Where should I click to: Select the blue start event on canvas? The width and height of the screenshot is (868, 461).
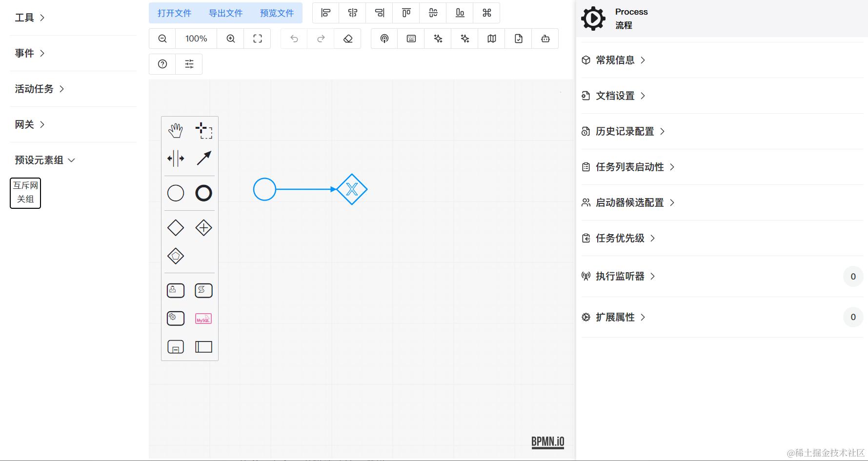pyautogui.click(x=264, y=189)
